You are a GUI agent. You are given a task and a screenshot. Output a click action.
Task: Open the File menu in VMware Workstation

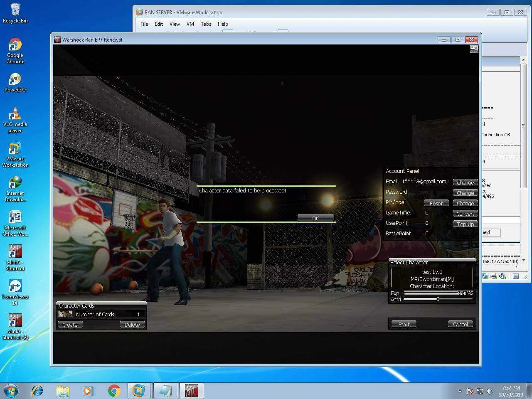144,24
